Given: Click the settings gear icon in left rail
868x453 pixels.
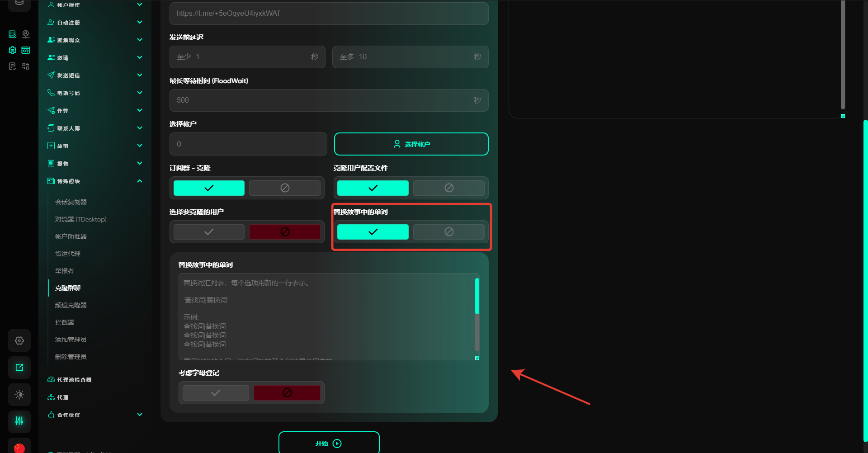Looking at the screenshot, I should tap(19, 340).
